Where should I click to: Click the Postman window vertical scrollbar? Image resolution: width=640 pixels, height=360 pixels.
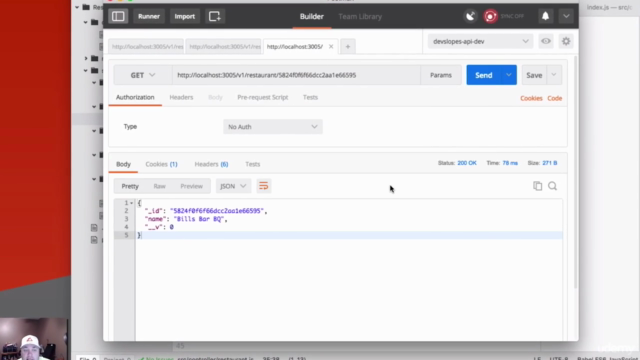point(576,171)
